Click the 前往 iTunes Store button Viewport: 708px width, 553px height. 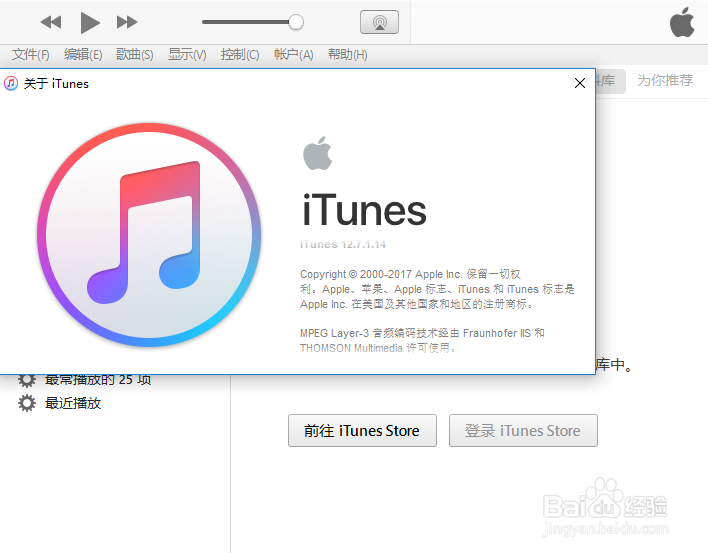coord(362,431)
